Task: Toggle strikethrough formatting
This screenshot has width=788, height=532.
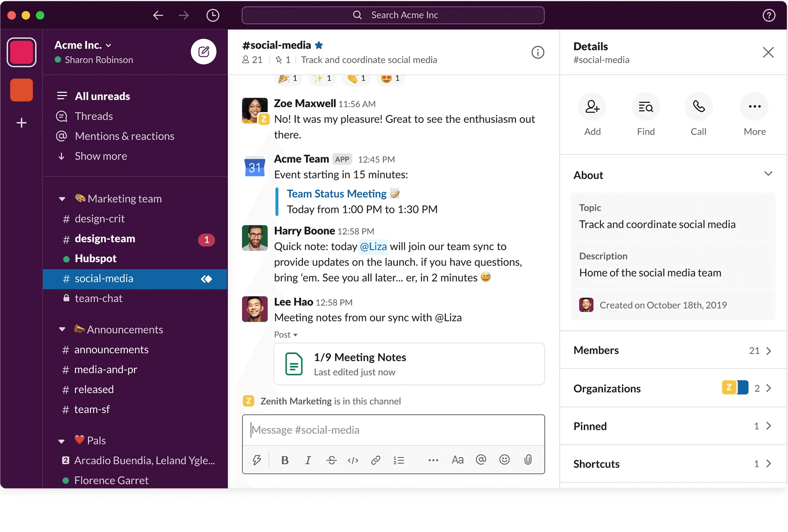Action: coord(331,460)
